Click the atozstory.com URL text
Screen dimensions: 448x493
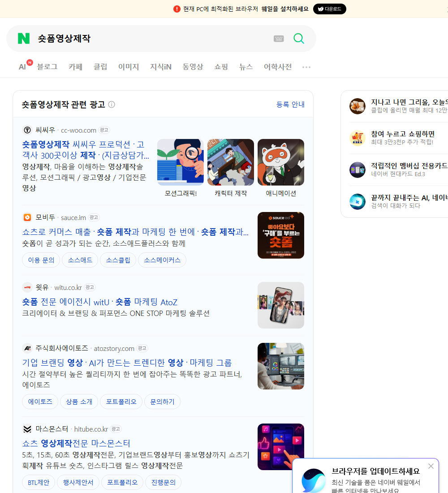(x=114, y=348)
